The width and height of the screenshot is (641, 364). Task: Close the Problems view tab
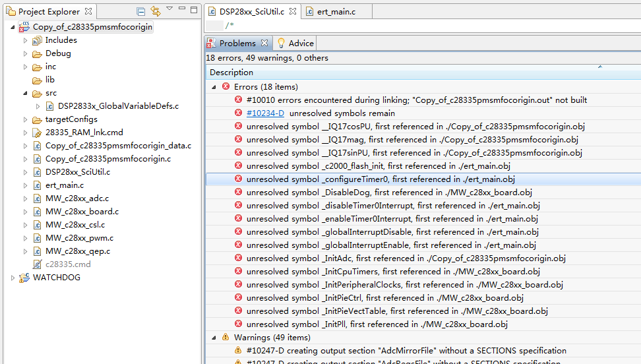[264, 43]
